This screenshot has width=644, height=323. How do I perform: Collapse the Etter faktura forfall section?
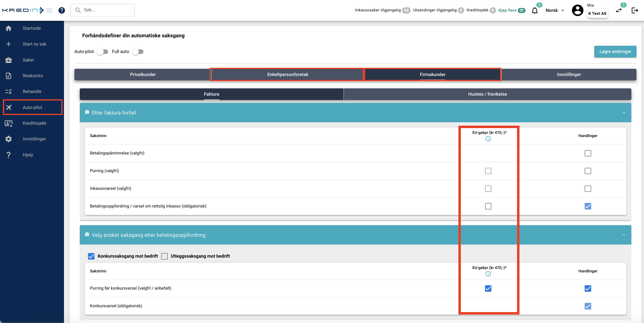click(624, 113)
